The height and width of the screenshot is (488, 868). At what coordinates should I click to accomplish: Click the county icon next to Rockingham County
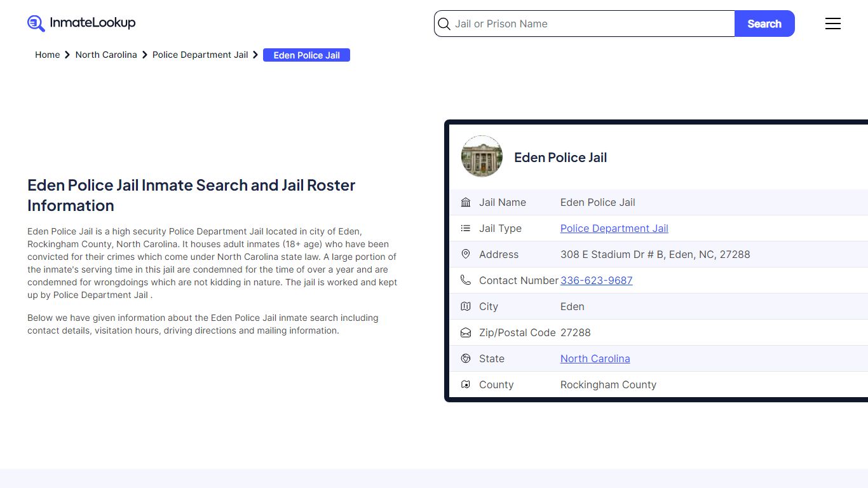click(466, 384)
